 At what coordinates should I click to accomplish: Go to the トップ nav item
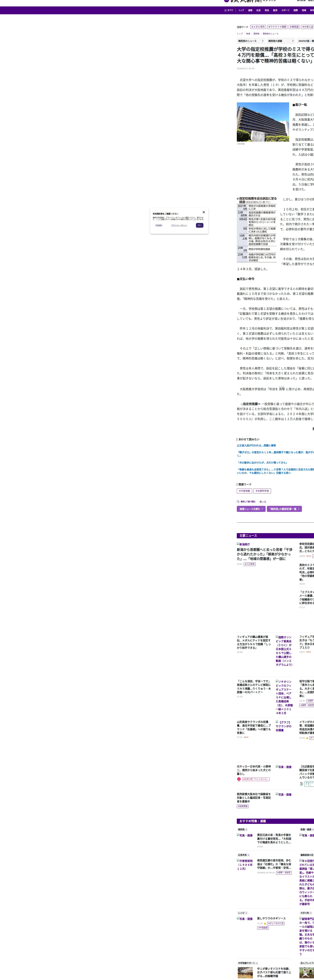(241, 10)
